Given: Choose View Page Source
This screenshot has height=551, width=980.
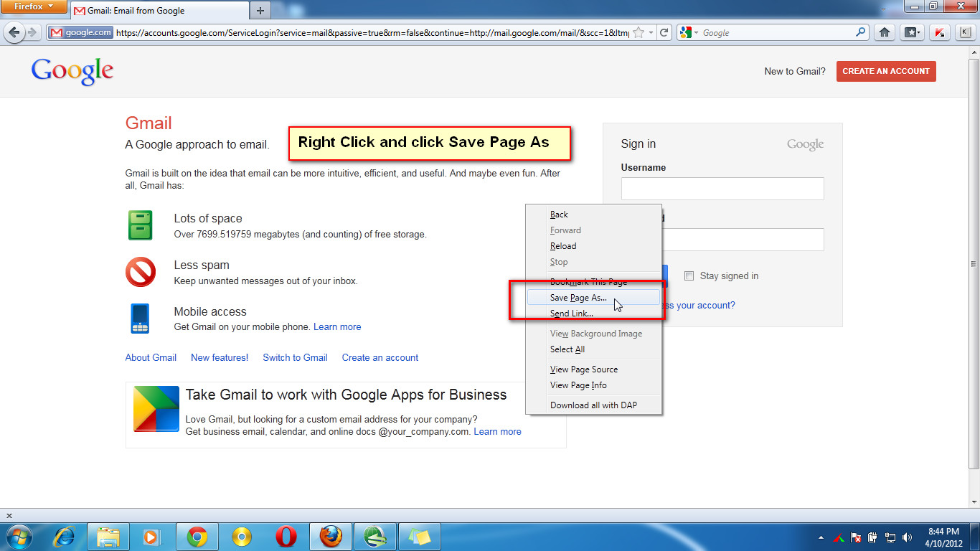Looking at the screenshot, I should point(593,369).
